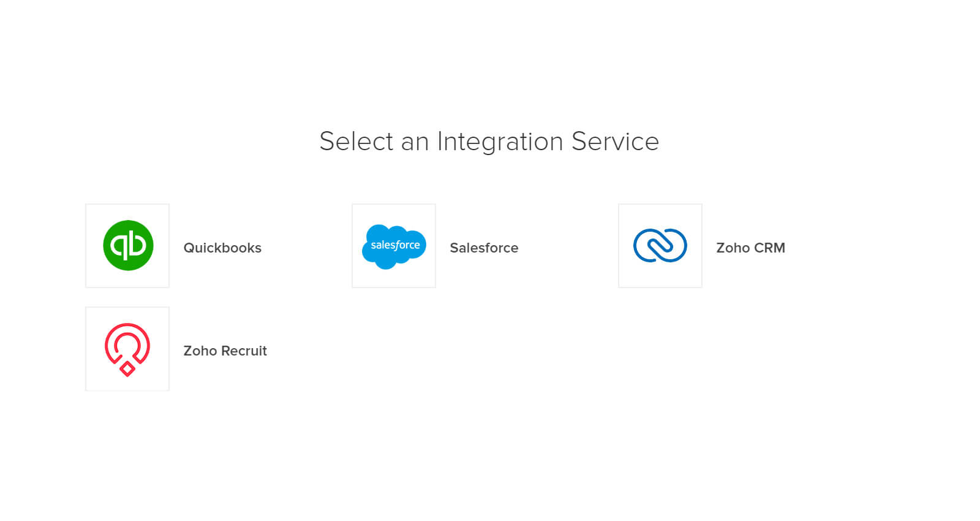Viewport: 980px width, 521px height.
Task: Click the right loop of Zoho CRM logo
Action: [673, 245]
